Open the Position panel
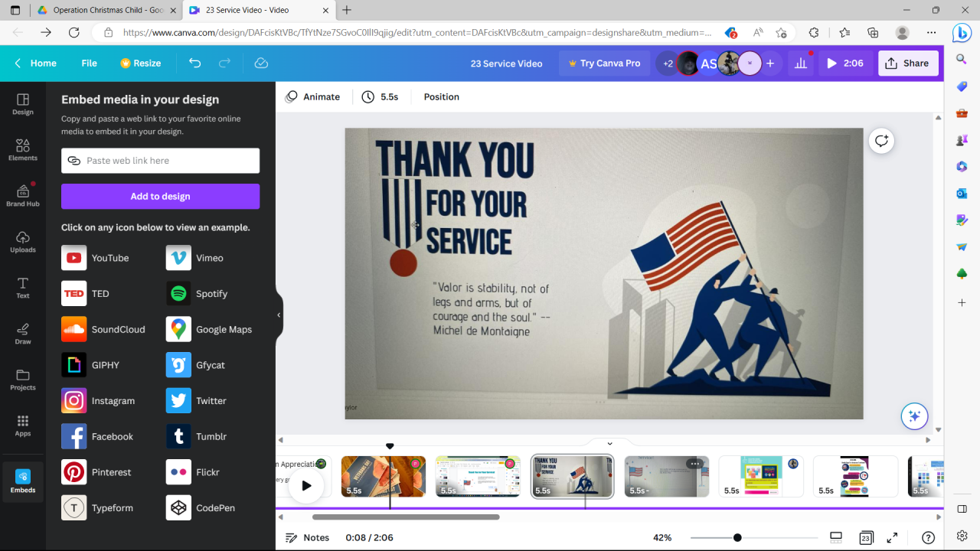The image size is (980, 551). 442,97
